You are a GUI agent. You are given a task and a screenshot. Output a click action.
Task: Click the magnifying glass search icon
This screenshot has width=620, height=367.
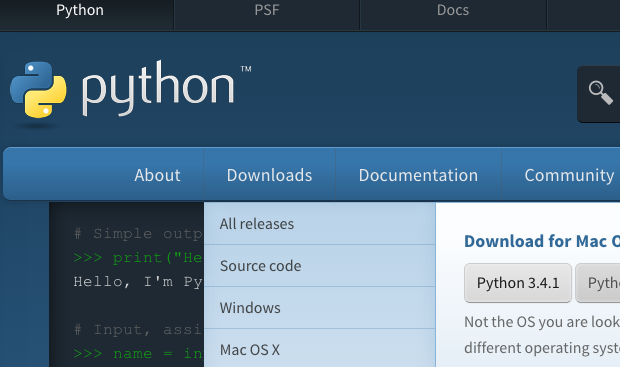tap(601, 93)
